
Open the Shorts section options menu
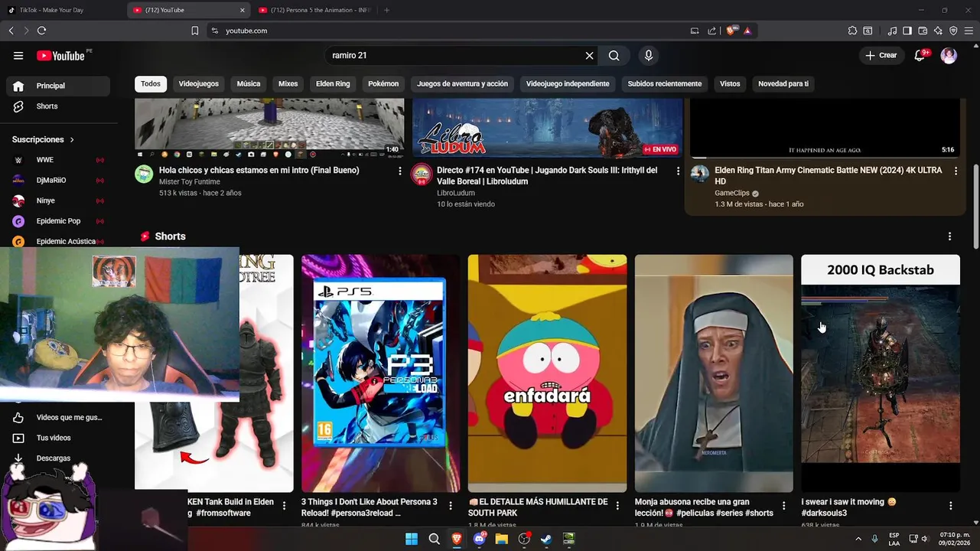point(949,236)
